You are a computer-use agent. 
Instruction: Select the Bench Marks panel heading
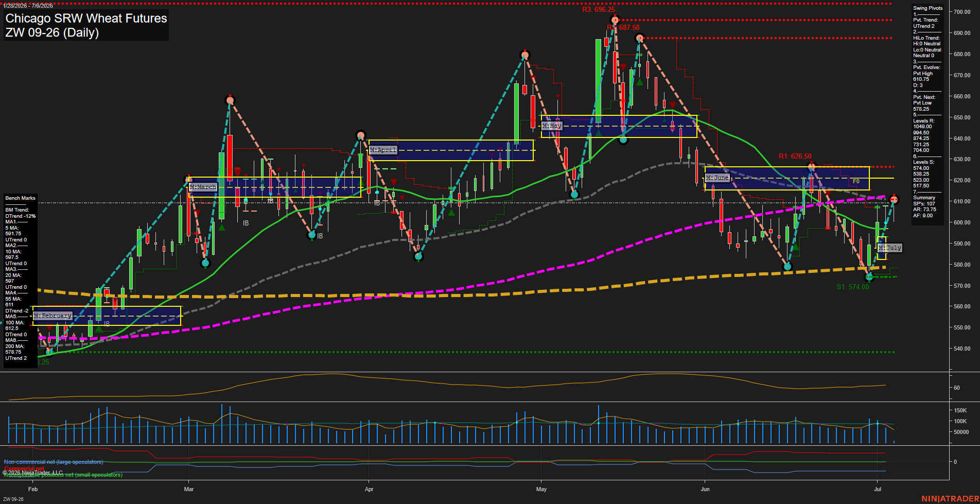(x=21, y=198)
